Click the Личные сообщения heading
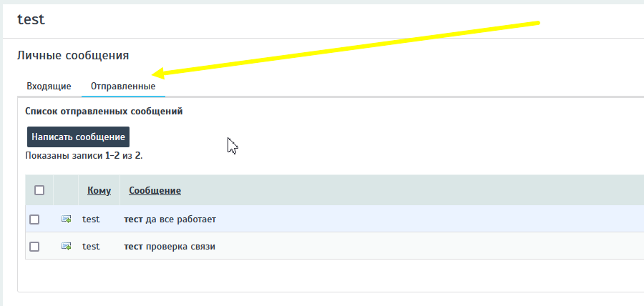Image resolution: width=644 pixels, height=306 pixels. click(73, 55)
